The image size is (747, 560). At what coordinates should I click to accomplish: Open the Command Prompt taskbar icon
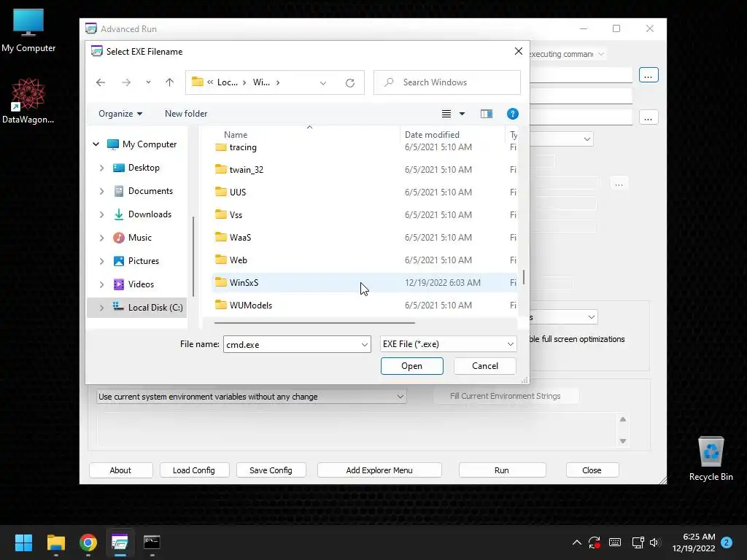tap(152, 542)
